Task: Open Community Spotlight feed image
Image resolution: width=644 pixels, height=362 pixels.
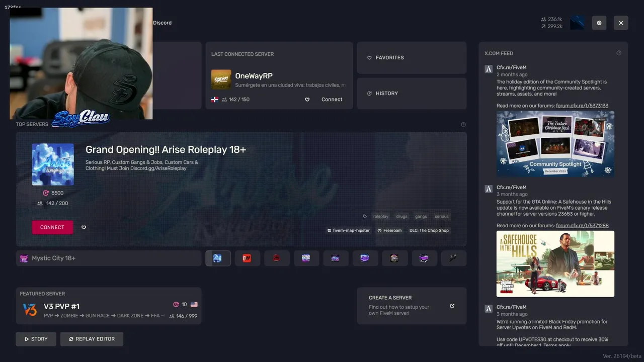Action: pyautogui.click(x=555, y=143)
